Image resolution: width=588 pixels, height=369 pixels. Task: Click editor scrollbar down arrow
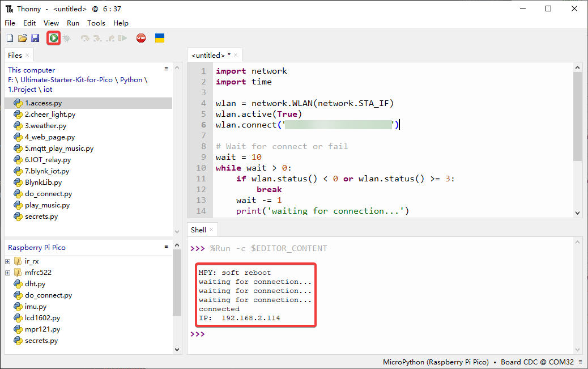pos(577,213)
